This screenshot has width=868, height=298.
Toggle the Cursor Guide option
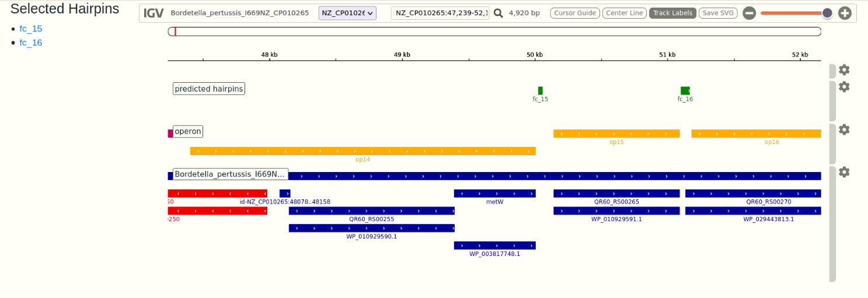575,13
